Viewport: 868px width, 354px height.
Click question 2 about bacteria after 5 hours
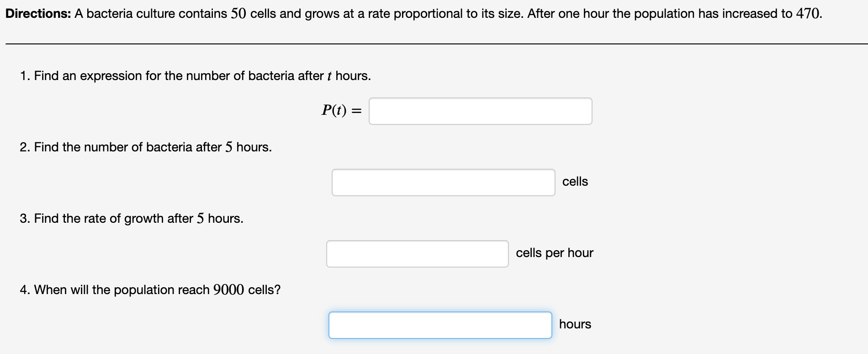pyautogui.click(x=146, y=147)
